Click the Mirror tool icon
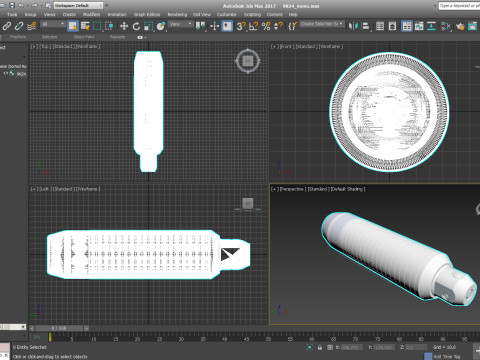 pyautogui.click(x=353, y=26)
